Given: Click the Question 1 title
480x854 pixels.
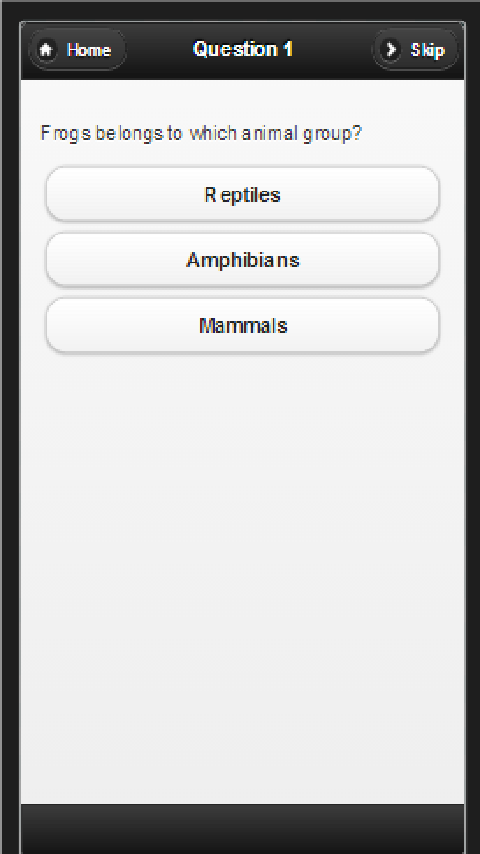Looking at the screenshot, I should click(243, 49).
